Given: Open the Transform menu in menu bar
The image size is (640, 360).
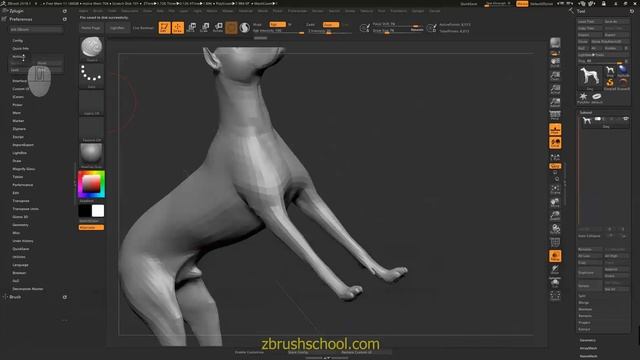Looking at the screenshot, I should pos(398,11).
